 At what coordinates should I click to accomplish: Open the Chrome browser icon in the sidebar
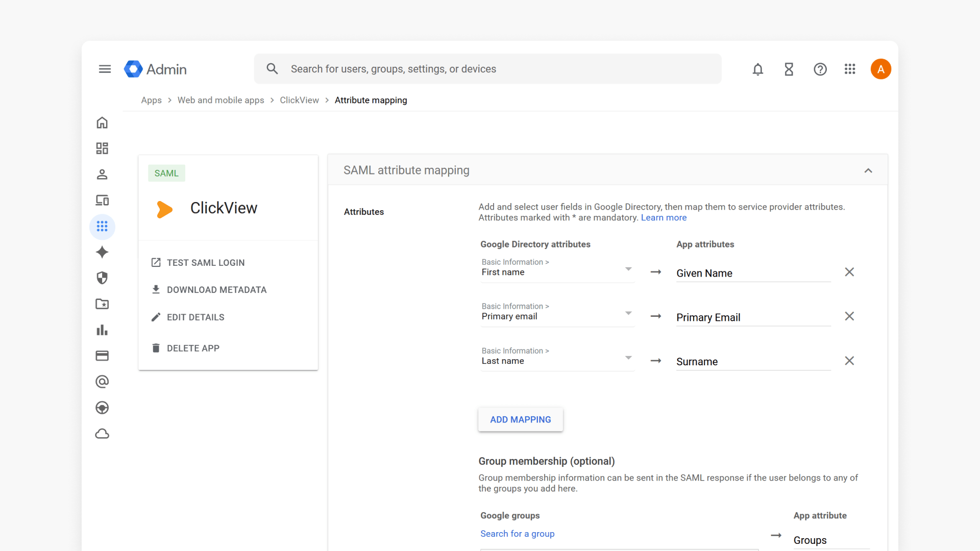click(102, 408)
